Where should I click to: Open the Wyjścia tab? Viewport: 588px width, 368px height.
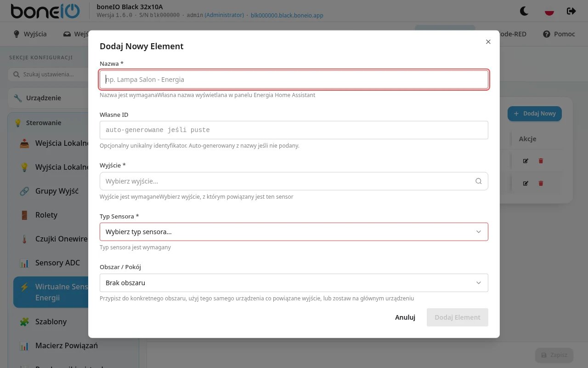tap(30, 34)
